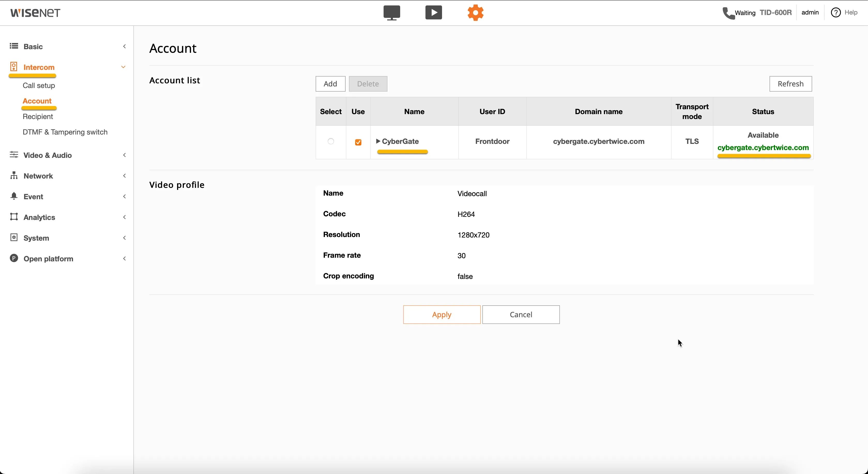868x474 pixels.
Task: Expand the Analytics menu chevron
Action: click(x=124, y=217)
